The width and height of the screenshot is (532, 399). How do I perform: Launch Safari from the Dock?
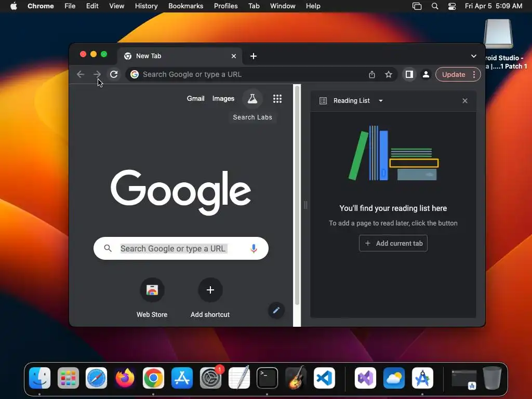tap(96, 378)
